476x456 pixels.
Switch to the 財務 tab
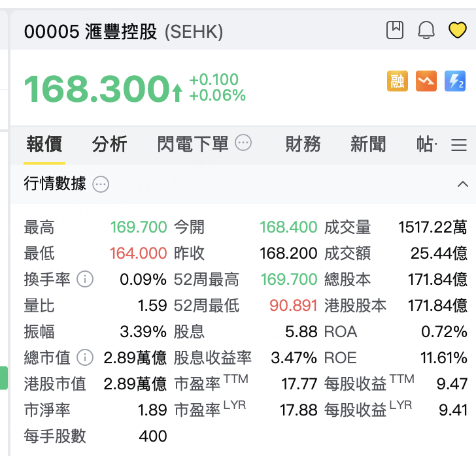point(303,144)
